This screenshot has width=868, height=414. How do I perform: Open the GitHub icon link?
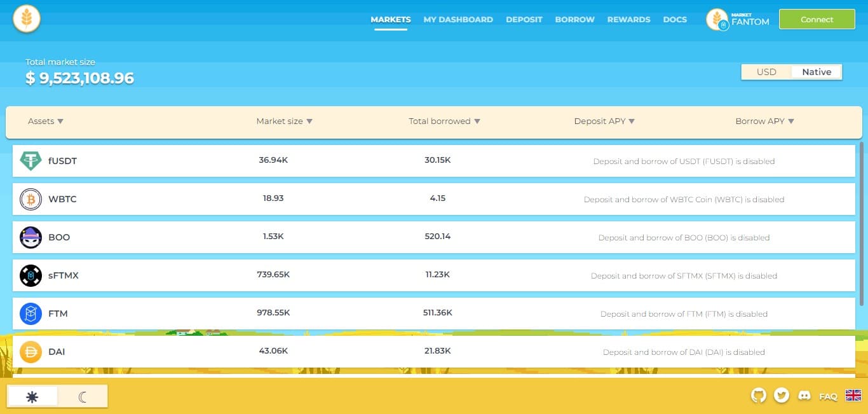[x=758, y=396]
